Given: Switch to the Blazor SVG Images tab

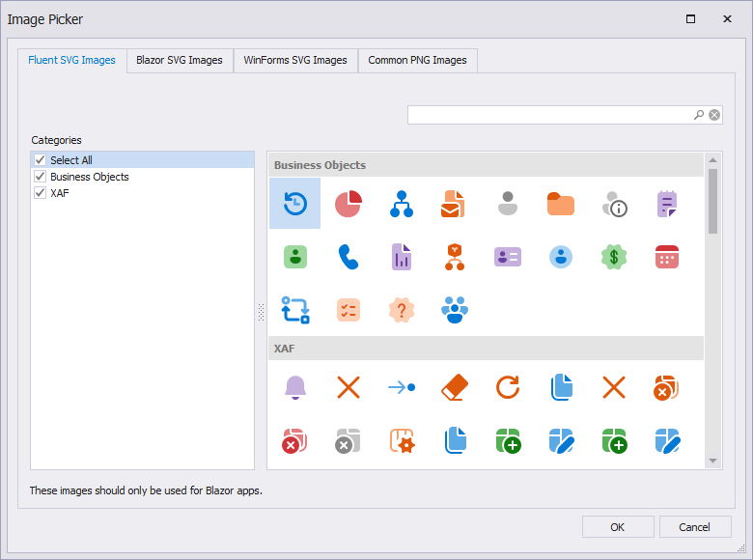Looking at the screenshot, I should 180,60.
